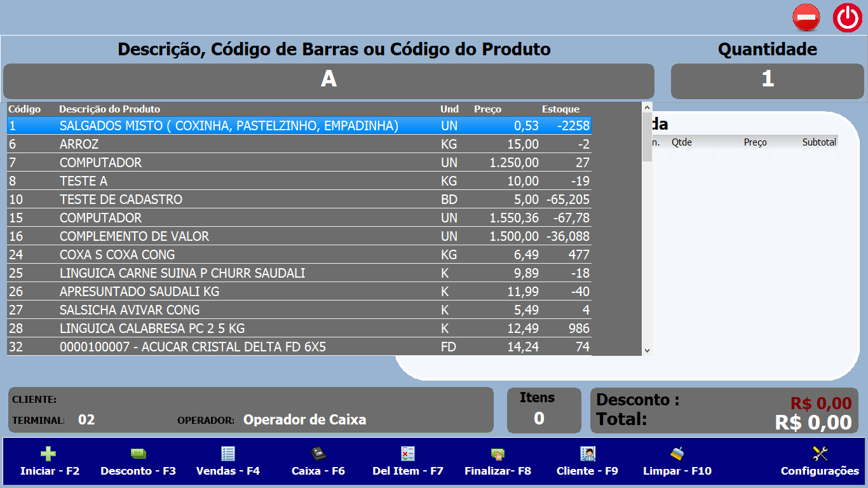Select the Desconto money icon
This screenshot has width=868, height=488.
[139, 454]
